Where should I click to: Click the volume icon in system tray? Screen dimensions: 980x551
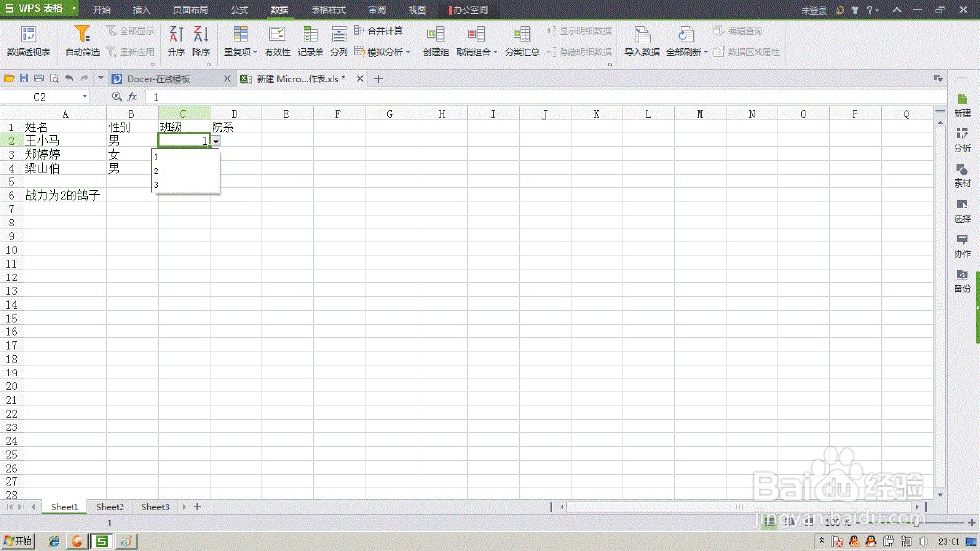pos(924,541)
